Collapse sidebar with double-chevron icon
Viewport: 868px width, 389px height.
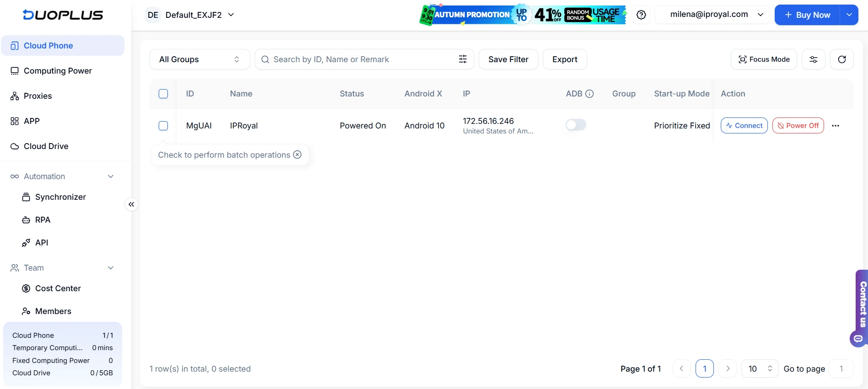pyautogui.click(x=131, y=204)
